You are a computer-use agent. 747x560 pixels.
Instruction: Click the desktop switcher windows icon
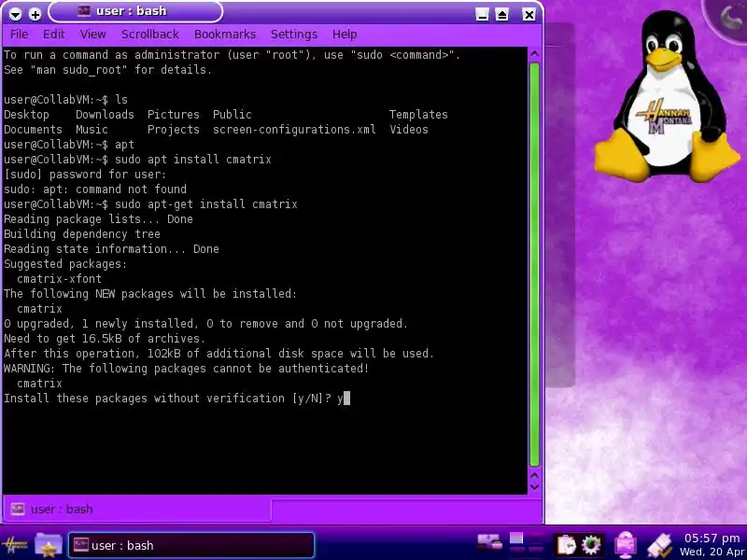pyautogui.click(x=489, y=542)
